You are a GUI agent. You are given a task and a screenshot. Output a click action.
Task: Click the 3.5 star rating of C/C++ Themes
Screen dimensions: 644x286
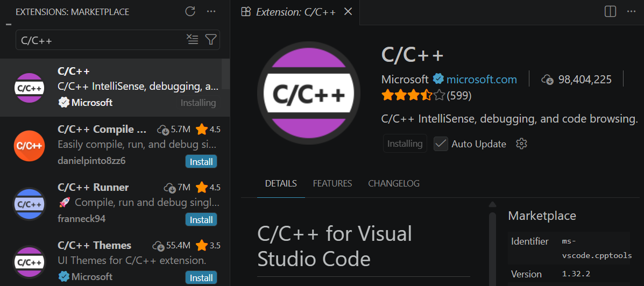[208, 246]
